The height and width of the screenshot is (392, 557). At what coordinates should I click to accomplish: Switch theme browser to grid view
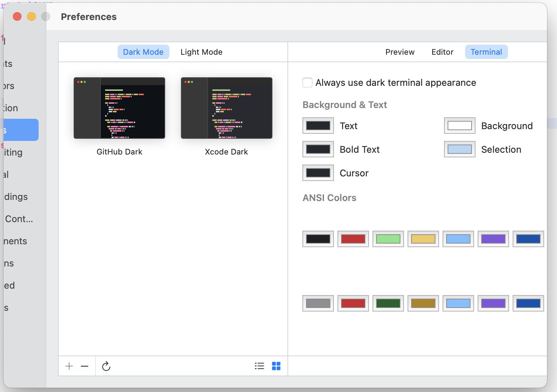point(276,366)
